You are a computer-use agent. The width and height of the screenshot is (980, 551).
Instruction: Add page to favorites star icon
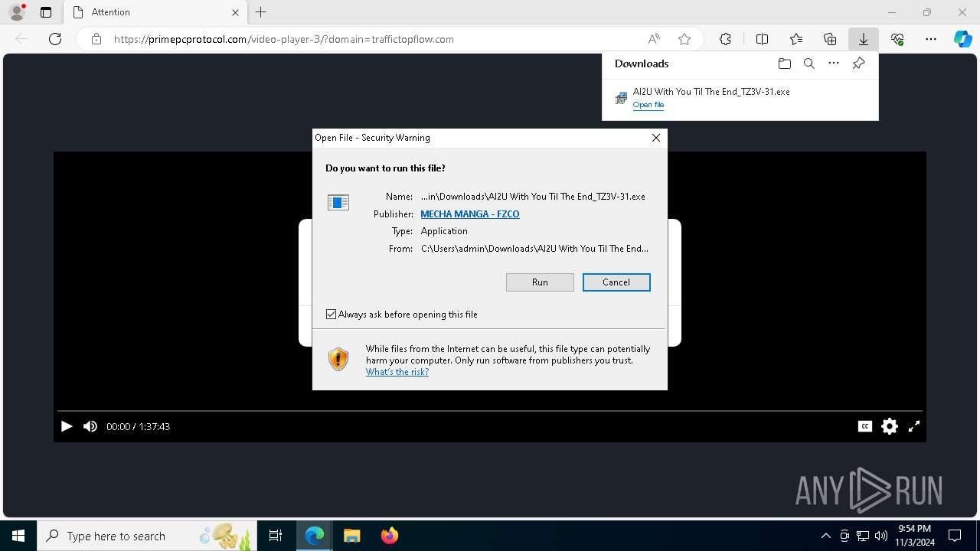[x=684, y=39]
